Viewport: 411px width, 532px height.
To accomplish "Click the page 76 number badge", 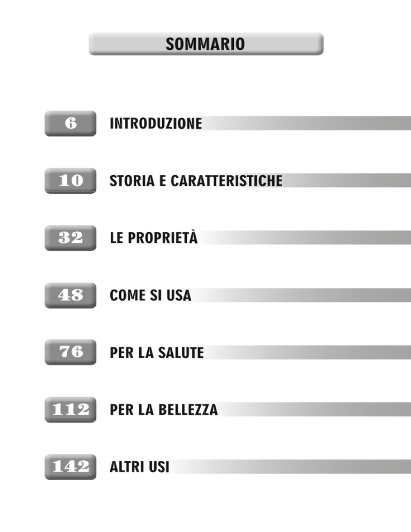I will [71, 352].
